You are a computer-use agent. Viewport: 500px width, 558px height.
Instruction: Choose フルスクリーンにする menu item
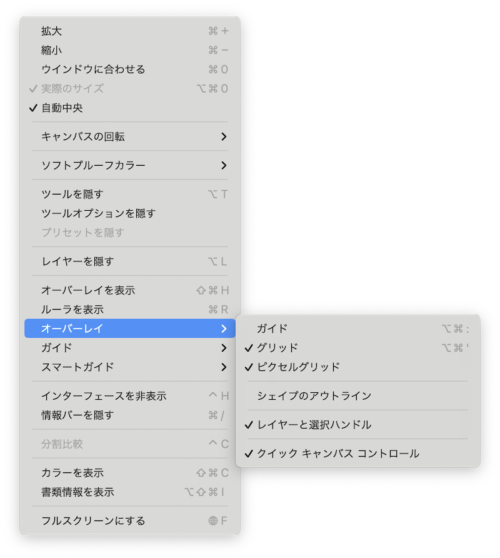[x=130, y=521]
